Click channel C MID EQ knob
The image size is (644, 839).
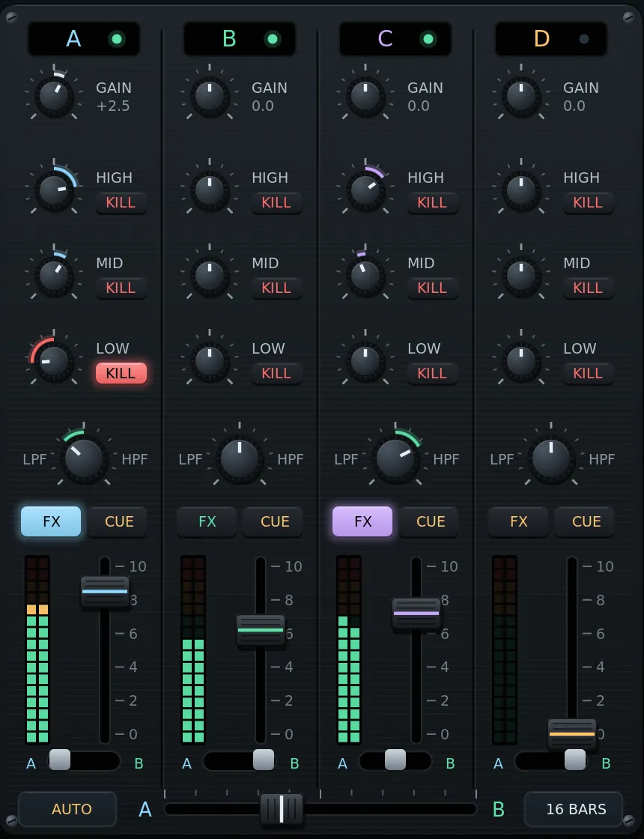[365, 276]
